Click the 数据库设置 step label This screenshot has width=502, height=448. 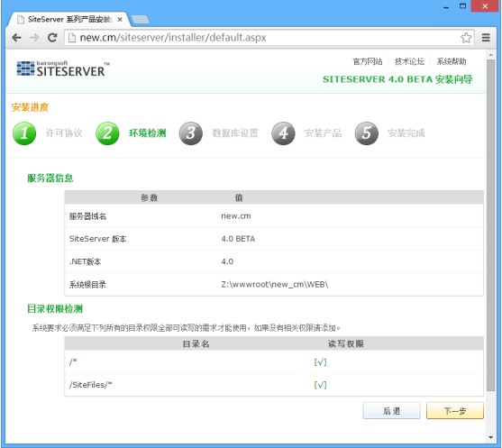click(x=235, y=133)
